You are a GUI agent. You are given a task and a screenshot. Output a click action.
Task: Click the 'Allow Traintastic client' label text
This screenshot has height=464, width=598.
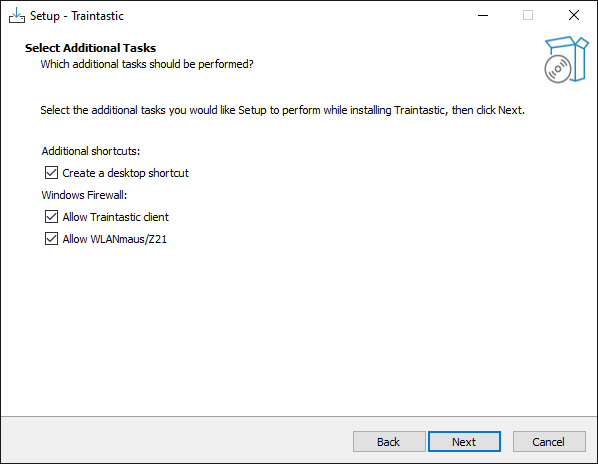pyautogui.click(x=116, y=217)
